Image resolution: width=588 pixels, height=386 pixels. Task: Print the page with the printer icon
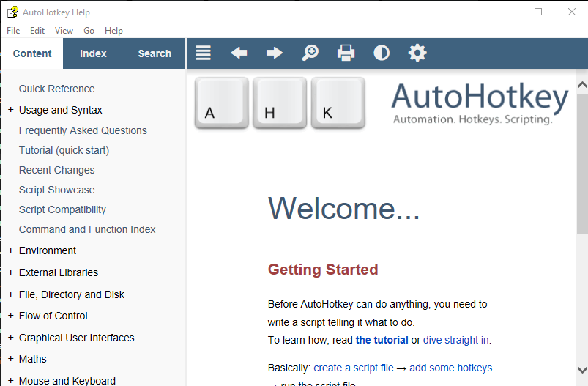coord(346,53)
